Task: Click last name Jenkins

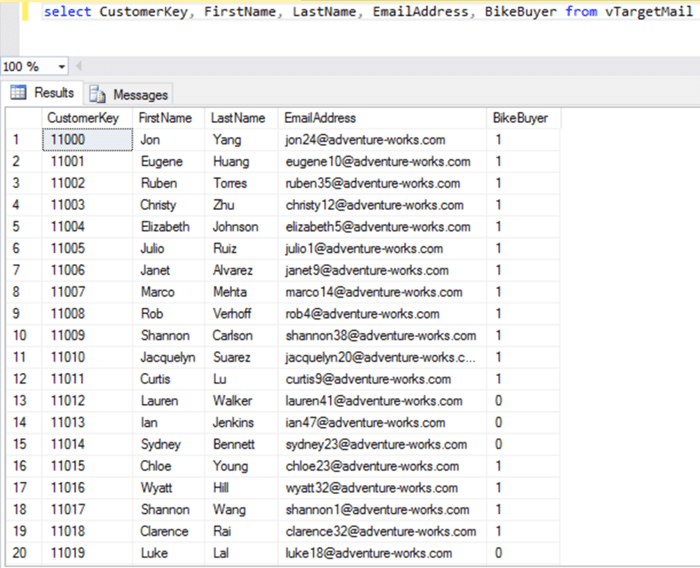Action: (x=233, y=422)
